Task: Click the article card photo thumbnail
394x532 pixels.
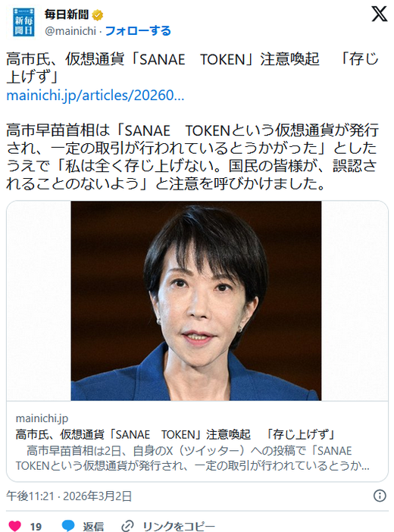Action: pyautogui.click(x=196, y=301)
